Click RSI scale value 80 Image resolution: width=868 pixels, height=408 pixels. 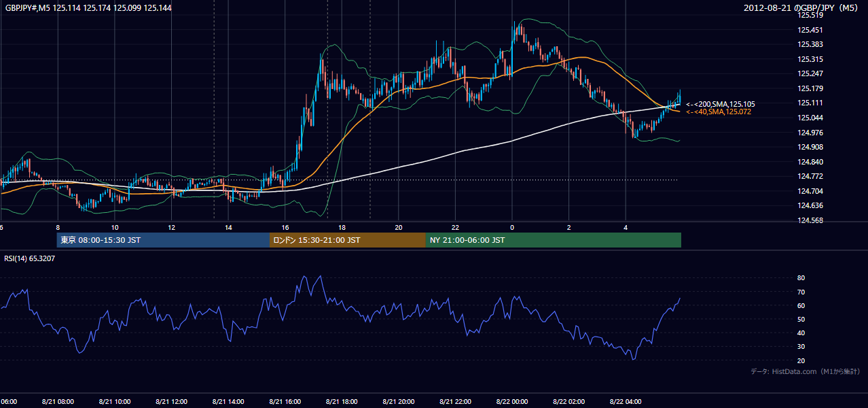(x=801, y=278)
